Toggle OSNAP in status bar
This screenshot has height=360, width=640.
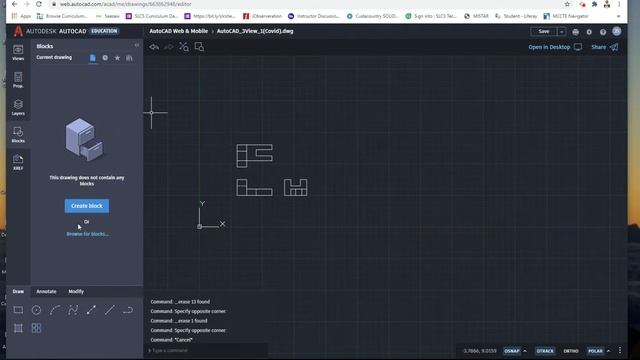coord(511,351)
